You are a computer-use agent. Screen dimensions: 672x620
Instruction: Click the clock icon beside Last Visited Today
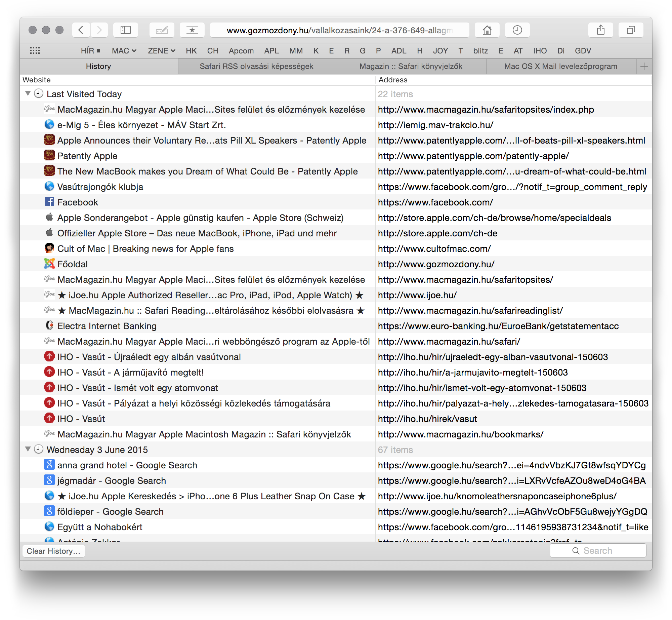pyautogui.click(x=39, y=93)
